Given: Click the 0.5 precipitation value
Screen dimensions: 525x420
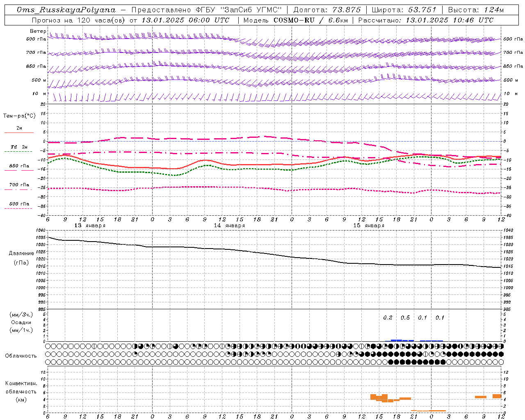Looking at the screenshot, I should (405, 318).
